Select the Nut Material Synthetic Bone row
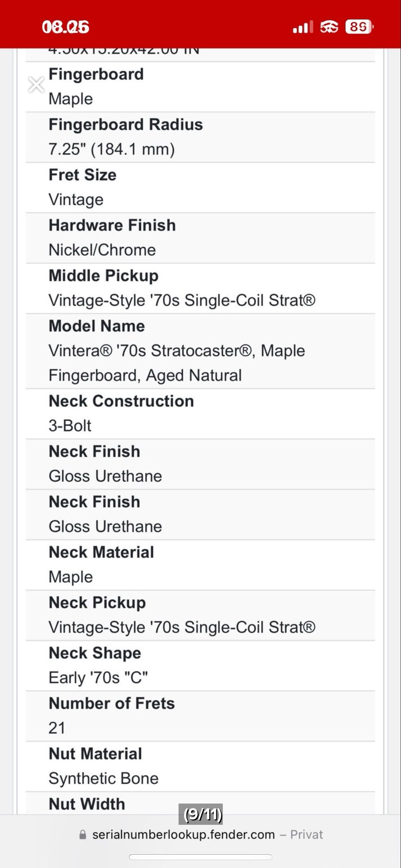Image resolution: width=401 pixels, height=868 pixels. (200, 766)
